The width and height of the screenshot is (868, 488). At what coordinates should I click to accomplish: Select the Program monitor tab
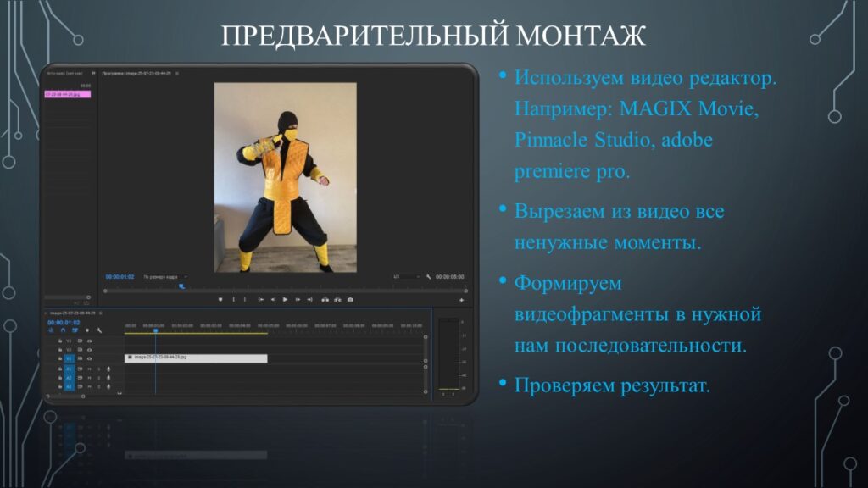pos(136,73)
